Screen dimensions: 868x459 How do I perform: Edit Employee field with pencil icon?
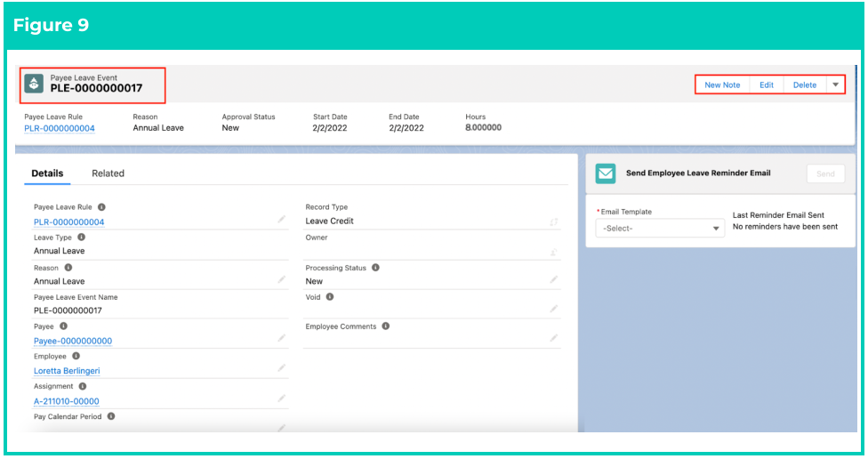282,367
